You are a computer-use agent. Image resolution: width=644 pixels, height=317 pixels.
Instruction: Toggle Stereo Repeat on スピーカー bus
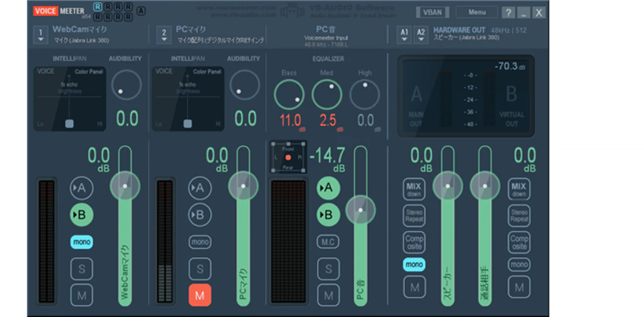point(414,215)
